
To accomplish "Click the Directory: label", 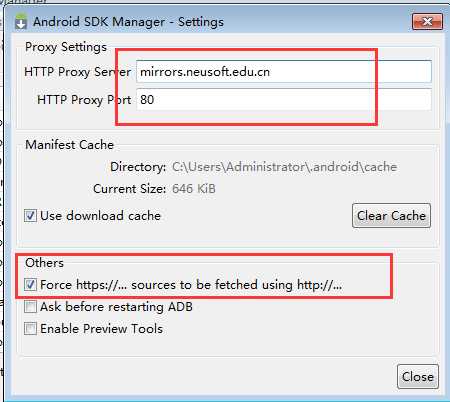I will pyautogui.click(x=138, y=167).
